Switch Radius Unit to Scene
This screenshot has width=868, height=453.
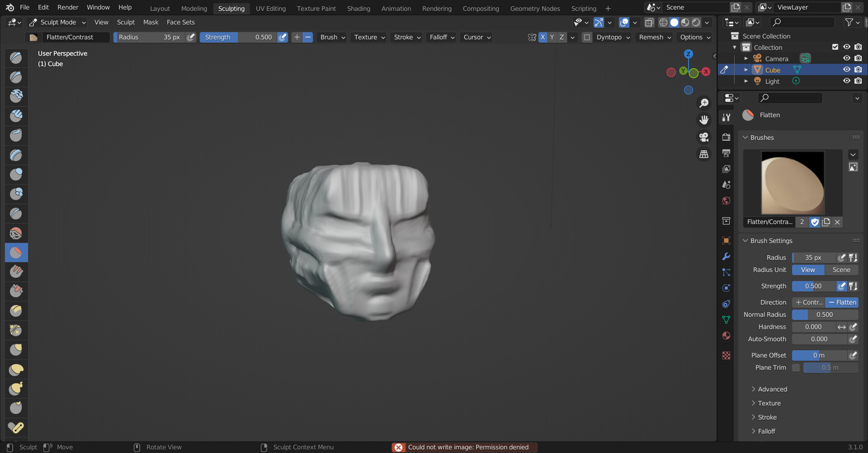tap(841, 270)
